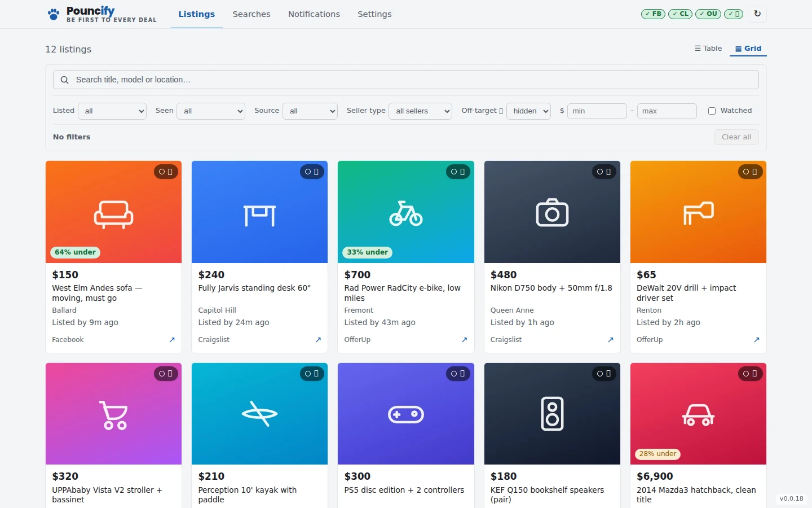812x508 pixels.
Task: Toggle the circle marker on PS5 disc edition card
Action: [x=454, y=374]
